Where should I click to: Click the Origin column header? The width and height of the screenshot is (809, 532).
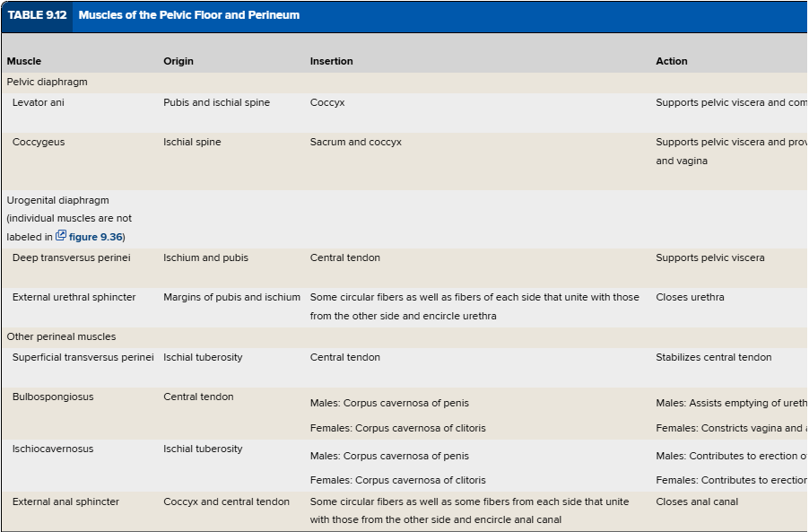(x=178, y=61)
